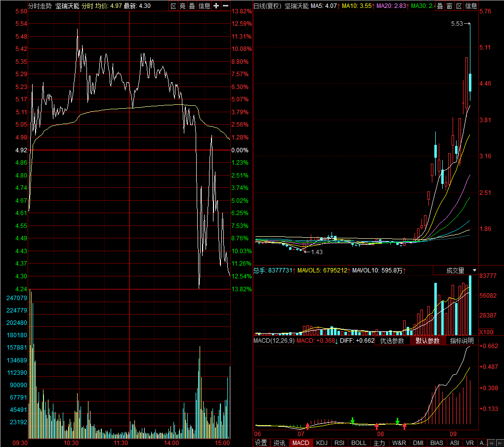504x447 pixels.
Task: Click the 14:00 time axis label
Action: point(171,443)
